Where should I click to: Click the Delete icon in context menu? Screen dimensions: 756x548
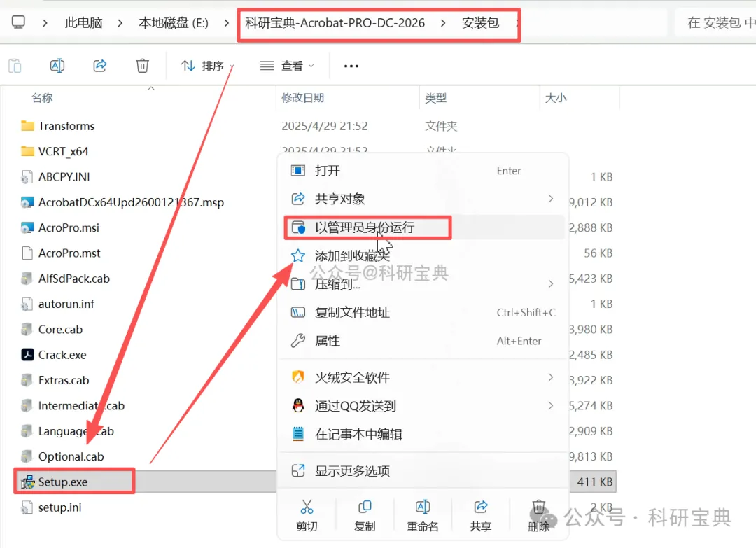538,507
